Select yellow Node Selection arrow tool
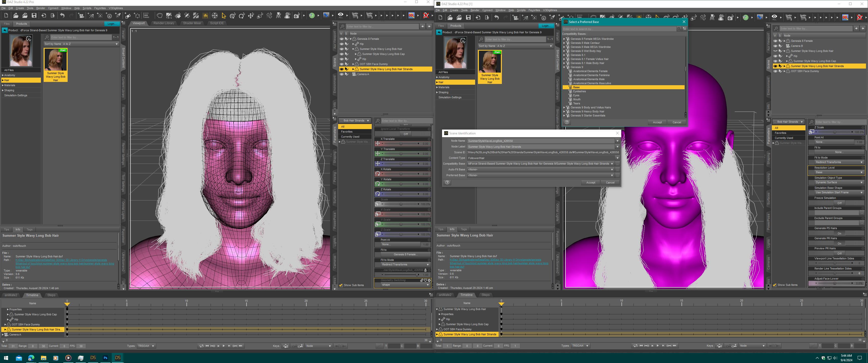The width and height of the screenshot is (868, 363). click(224, 15)
